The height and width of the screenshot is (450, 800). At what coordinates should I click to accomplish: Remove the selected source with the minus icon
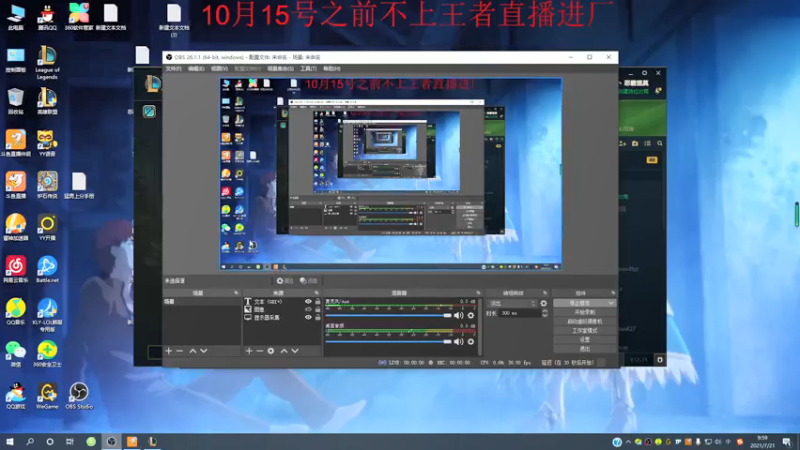(260, 351)
